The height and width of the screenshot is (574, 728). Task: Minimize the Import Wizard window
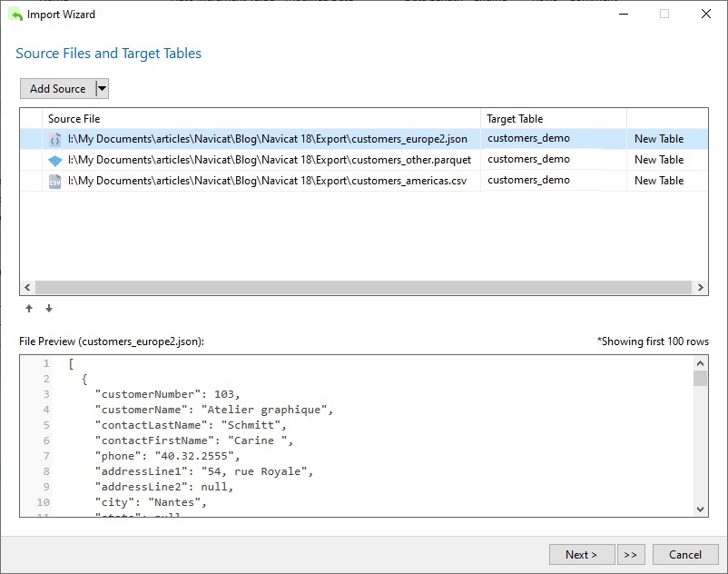pos(624,14)
